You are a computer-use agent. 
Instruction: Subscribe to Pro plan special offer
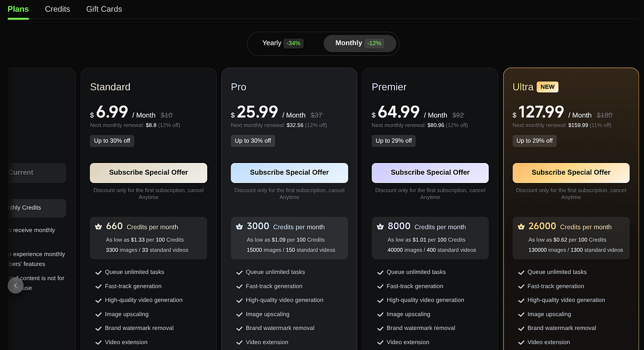289,173
